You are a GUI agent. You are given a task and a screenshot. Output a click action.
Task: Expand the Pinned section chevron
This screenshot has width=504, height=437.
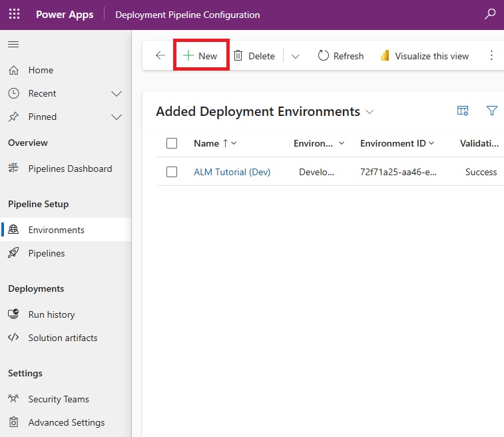(117, 117)
